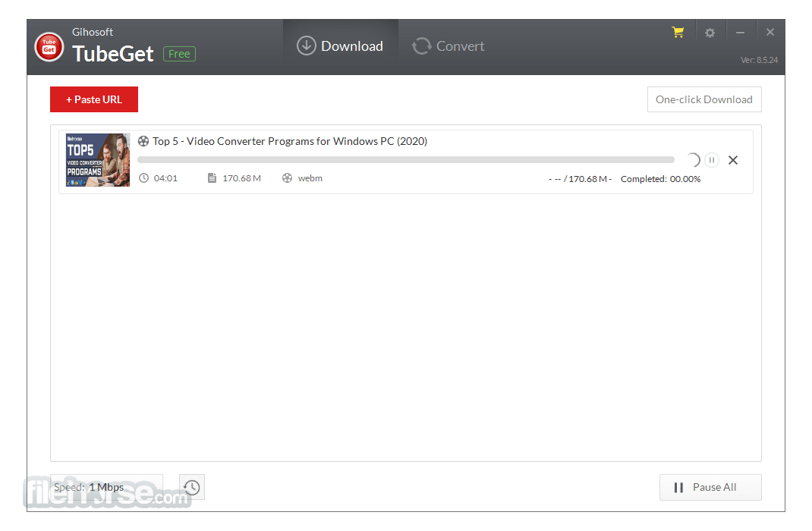Click the + Paste URL button
This screenshot has height=531, width=812.
(94, 99)
